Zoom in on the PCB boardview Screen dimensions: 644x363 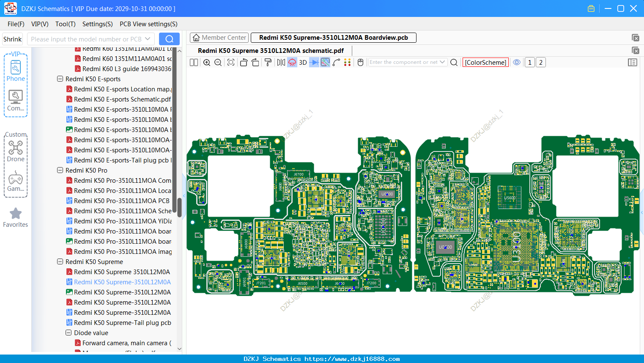(x=207, y=63)
